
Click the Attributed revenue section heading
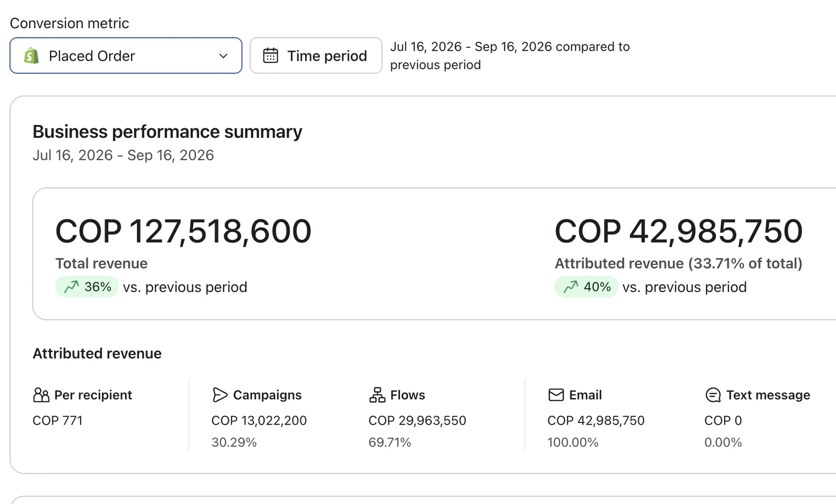click(97, 354)
